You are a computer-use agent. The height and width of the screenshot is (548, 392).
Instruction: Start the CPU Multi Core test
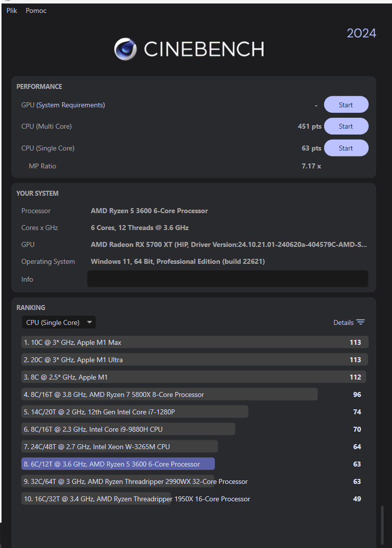tap(346, 126)
